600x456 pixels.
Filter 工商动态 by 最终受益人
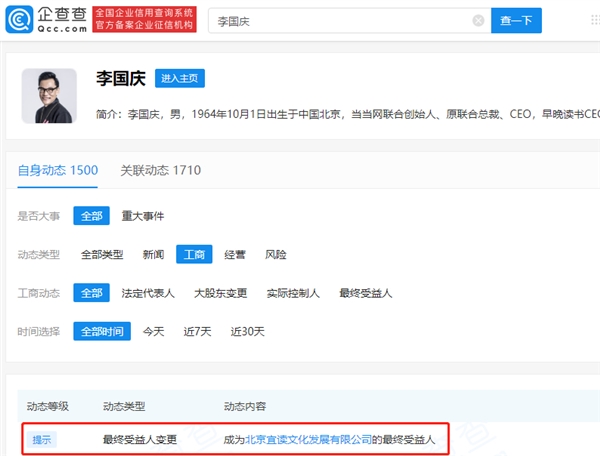[366, 293]
